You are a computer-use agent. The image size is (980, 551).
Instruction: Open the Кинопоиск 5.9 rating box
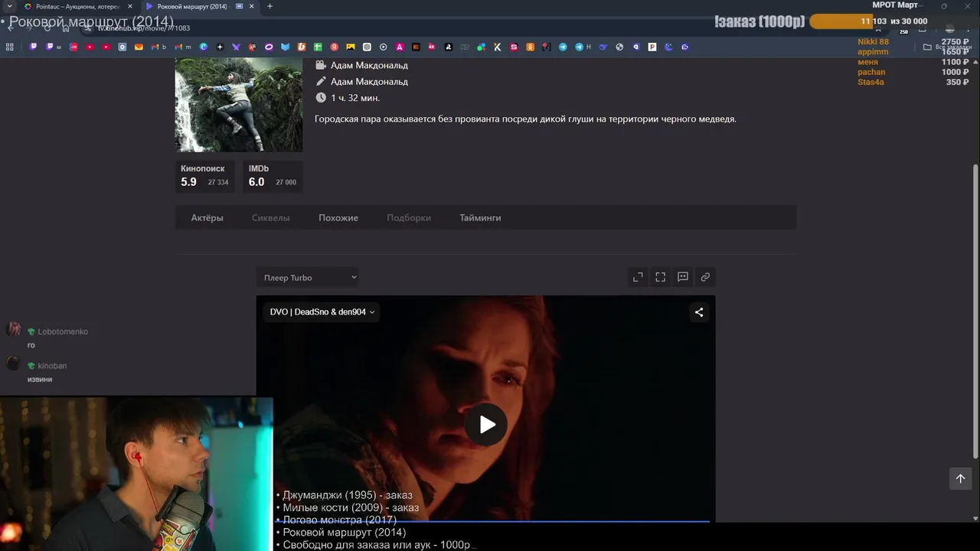tap(205, 175)
